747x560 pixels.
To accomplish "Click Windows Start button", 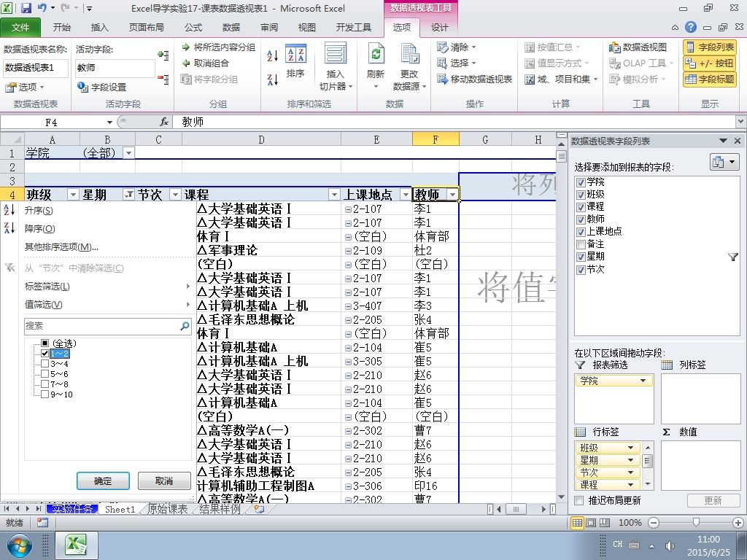I will [18, 545].
